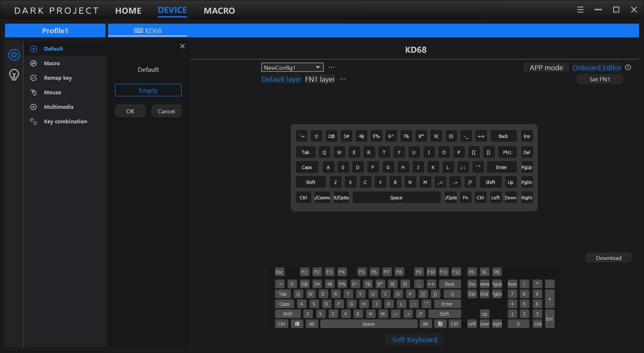Click the Mouse category icon
This screenshot has height=353, width=644.
(x=34, y=92)
